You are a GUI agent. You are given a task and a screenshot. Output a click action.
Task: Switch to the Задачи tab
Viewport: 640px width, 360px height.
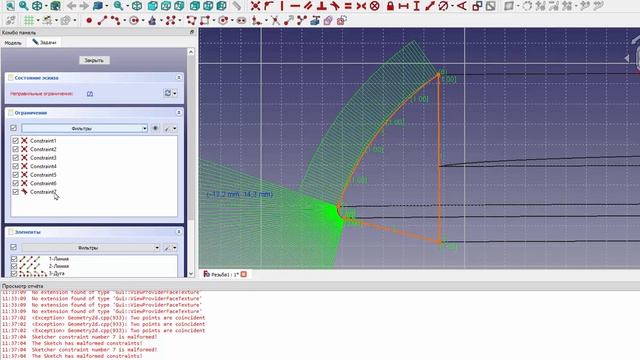coord(44,42)
